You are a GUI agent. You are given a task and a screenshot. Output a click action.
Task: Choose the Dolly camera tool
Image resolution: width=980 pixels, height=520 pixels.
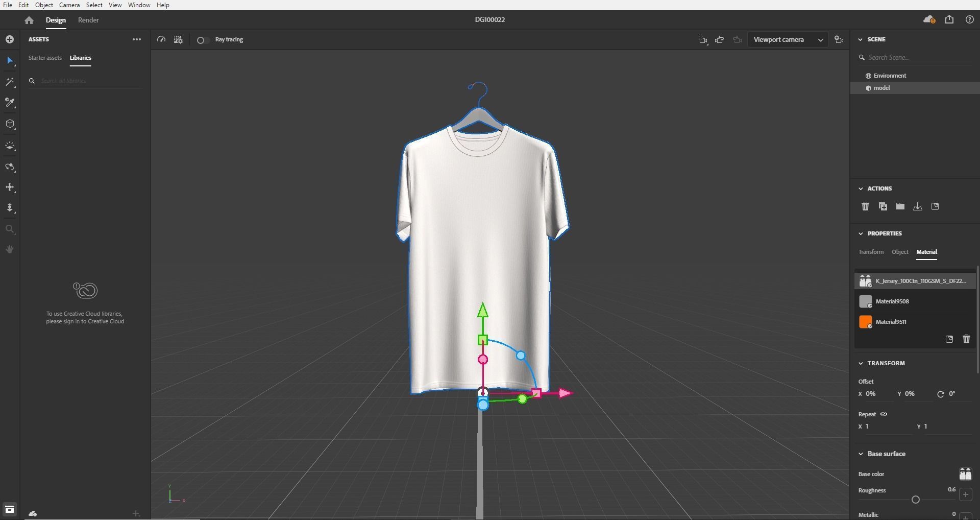(x=10, y=208)
